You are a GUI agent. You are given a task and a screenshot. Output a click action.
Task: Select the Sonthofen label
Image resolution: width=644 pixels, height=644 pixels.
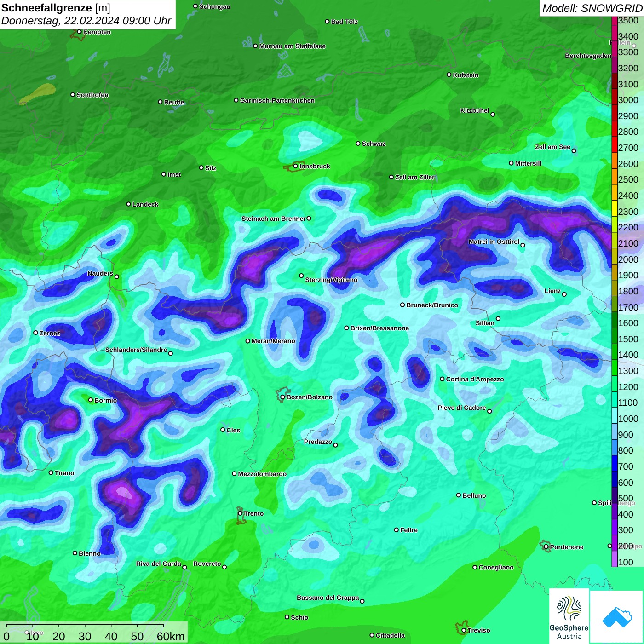point(92,95)
